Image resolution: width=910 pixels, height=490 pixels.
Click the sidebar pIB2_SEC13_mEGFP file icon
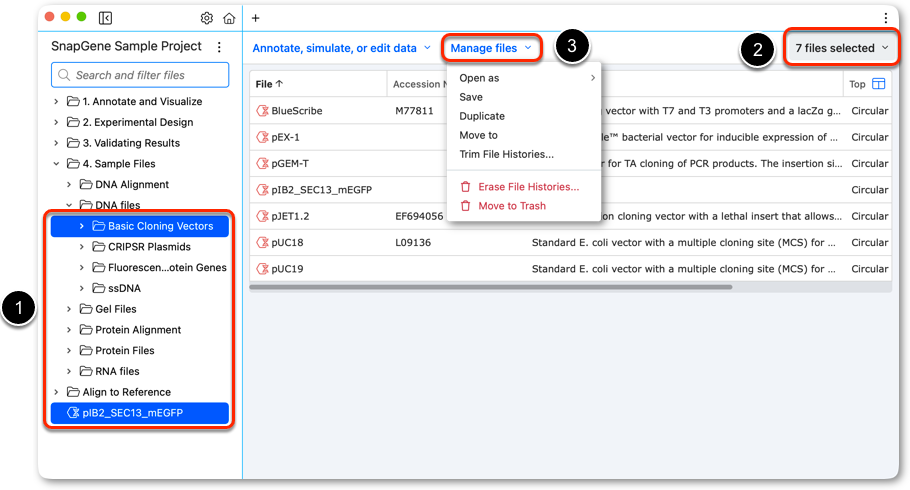tap(73, 413)
